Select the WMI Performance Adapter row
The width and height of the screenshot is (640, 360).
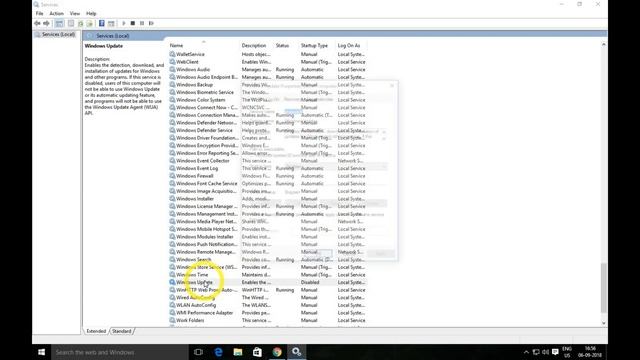267,313
